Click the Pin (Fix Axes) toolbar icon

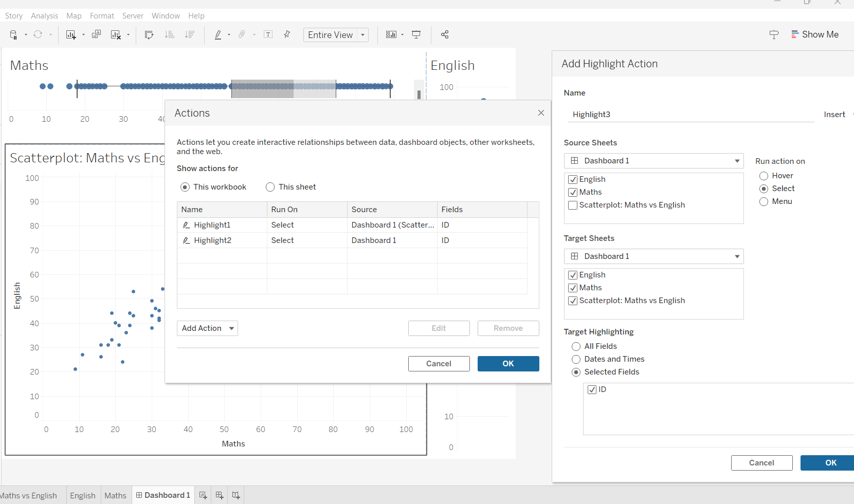coord(287,34)
